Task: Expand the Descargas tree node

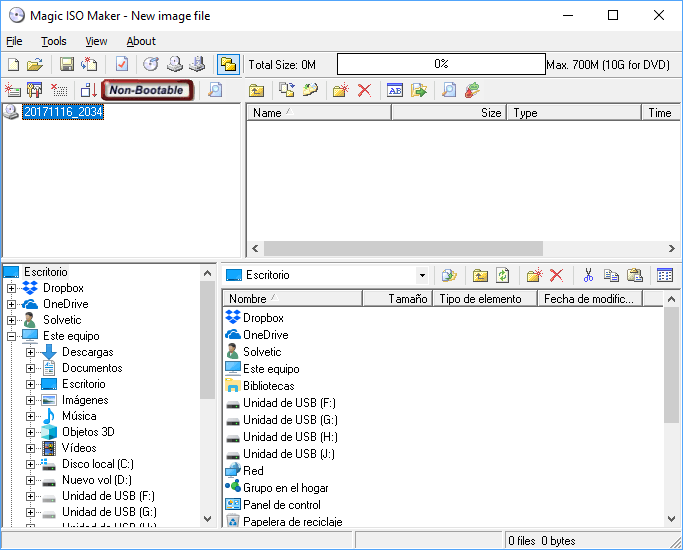Action: coord(30,352)
